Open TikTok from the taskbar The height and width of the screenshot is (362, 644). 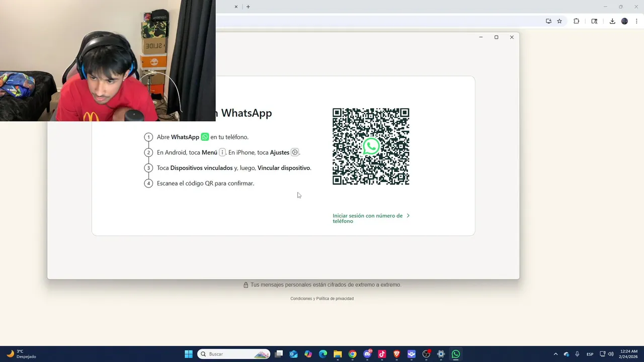point(382,354)
